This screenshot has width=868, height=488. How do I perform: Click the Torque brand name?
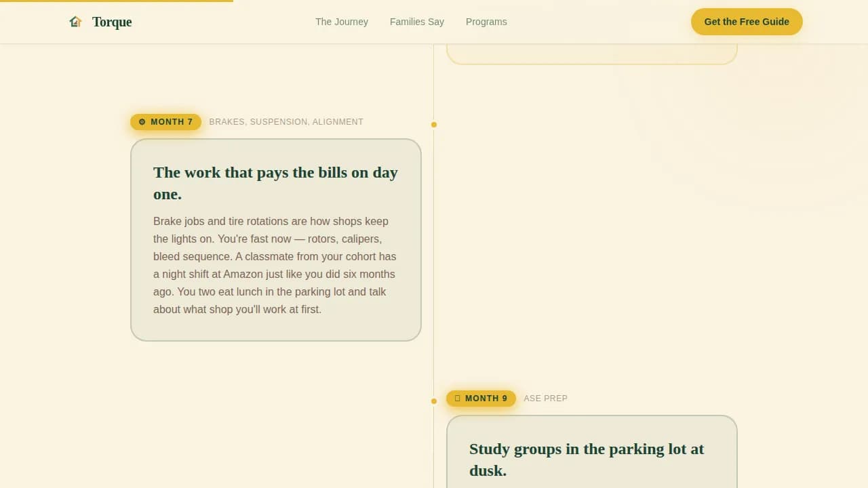click(112, 22)
